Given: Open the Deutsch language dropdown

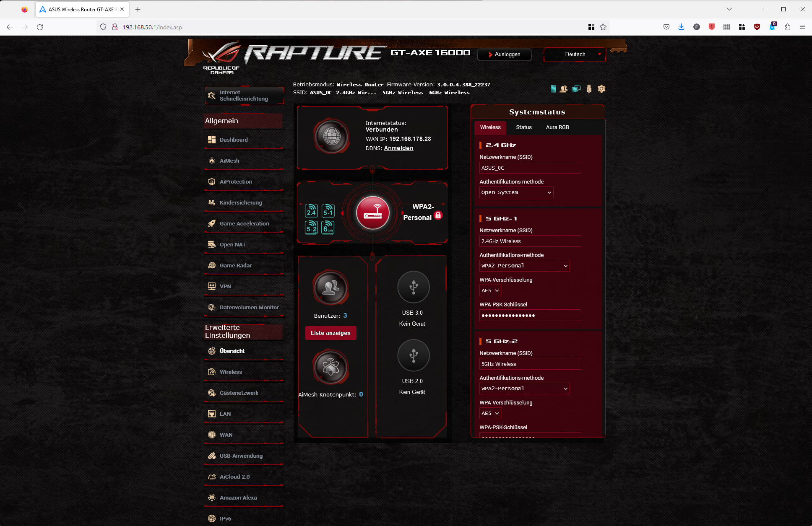Looking at the screenshot, I should point(575,54).
